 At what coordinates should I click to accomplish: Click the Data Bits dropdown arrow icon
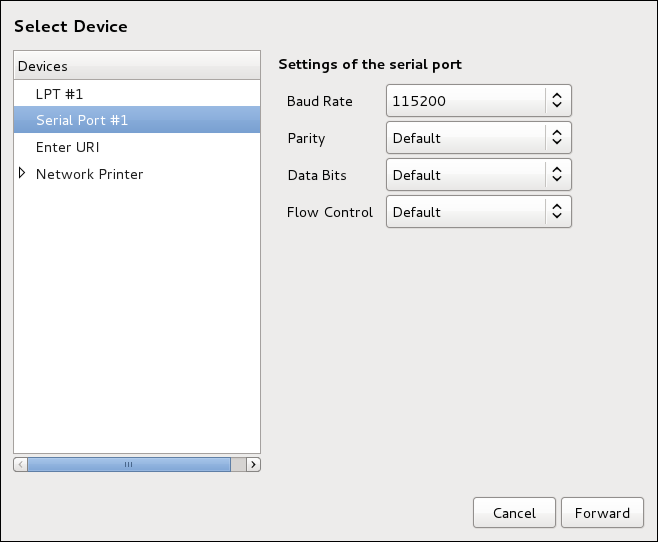coord(557,174)
